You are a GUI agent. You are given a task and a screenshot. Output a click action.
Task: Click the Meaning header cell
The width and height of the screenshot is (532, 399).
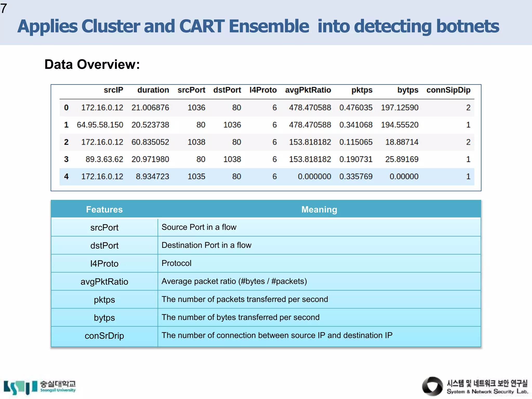[x=319, y=209]
